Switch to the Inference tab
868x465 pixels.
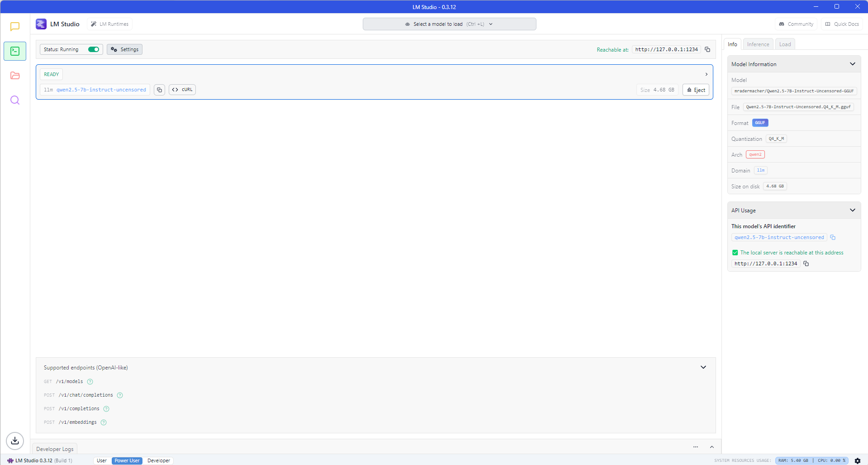[758, 44]
